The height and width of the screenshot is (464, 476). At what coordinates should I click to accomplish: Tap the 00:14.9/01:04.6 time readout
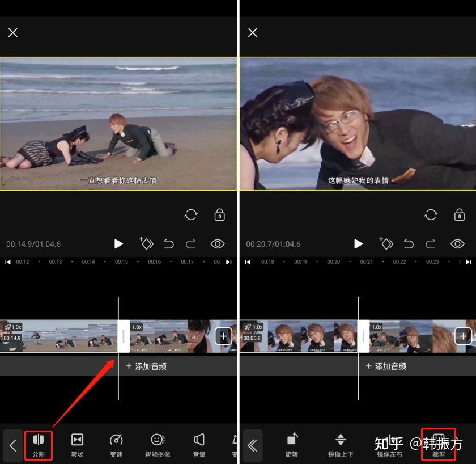coord(33,244)
